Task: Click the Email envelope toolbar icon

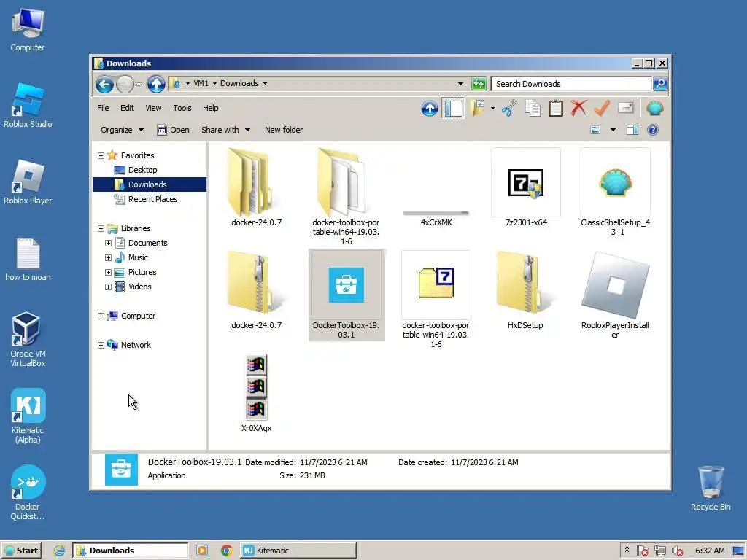Action: point(625,109)
